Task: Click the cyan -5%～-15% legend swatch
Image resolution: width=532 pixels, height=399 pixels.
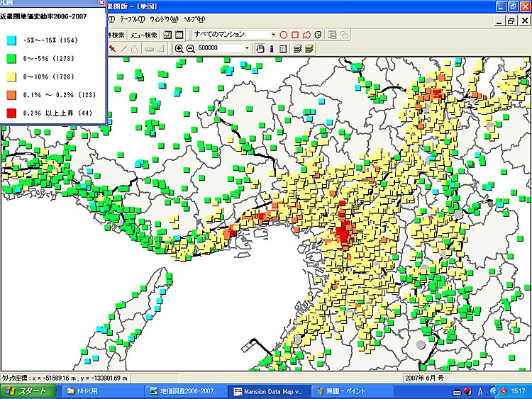Action: pos(10,42)
